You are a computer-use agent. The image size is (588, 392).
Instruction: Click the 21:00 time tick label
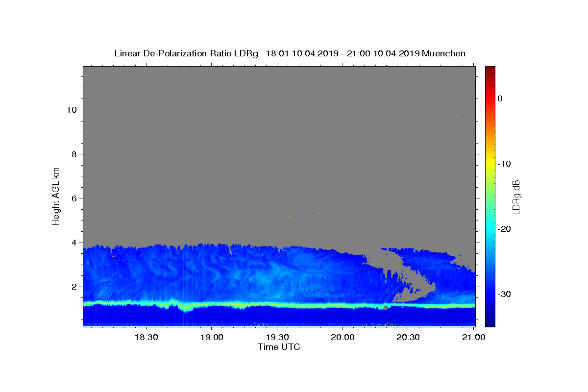click(x=473, y=337)
